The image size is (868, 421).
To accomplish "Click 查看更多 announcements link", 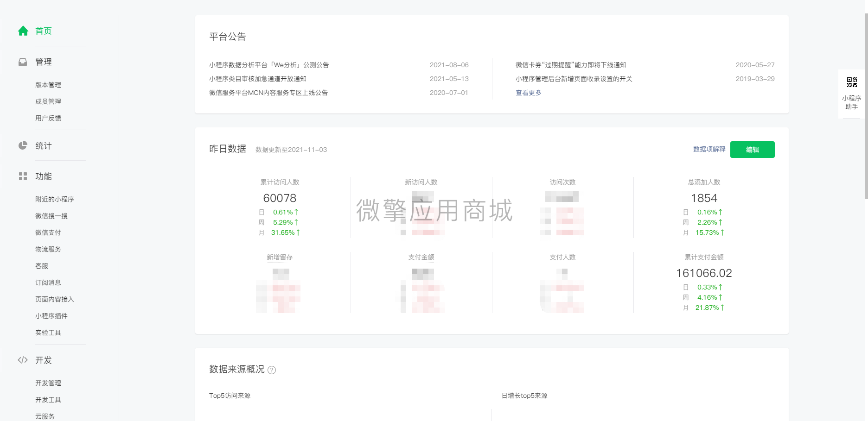I will coord(529,93).
